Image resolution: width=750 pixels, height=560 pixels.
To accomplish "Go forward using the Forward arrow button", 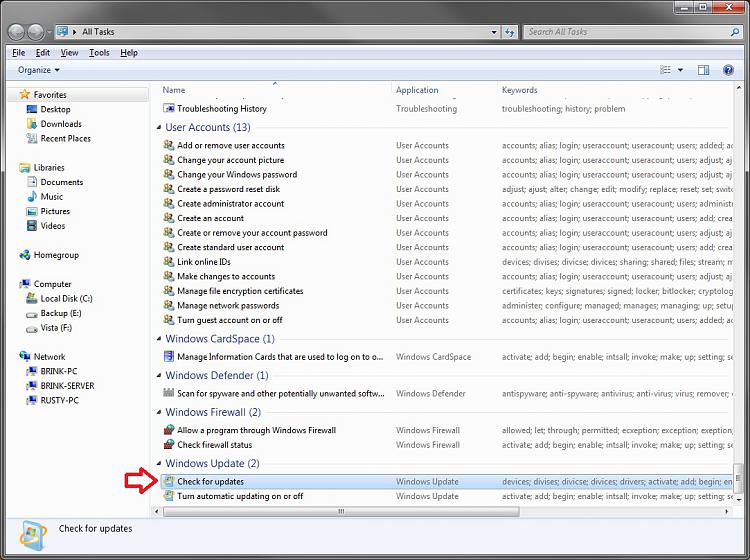I will (x=35, y=32).
